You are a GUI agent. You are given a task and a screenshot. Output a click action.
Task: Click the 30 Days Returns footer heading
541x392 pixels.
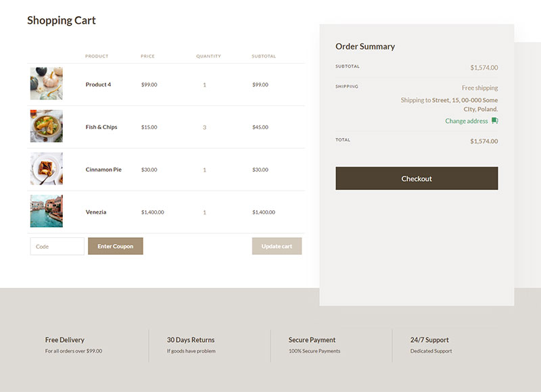[x=191, y=340]
